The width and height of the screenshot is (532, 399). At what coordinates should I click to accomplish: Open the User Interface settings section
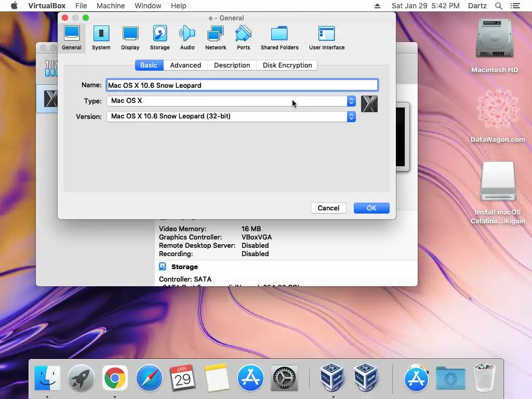(327, 38)
